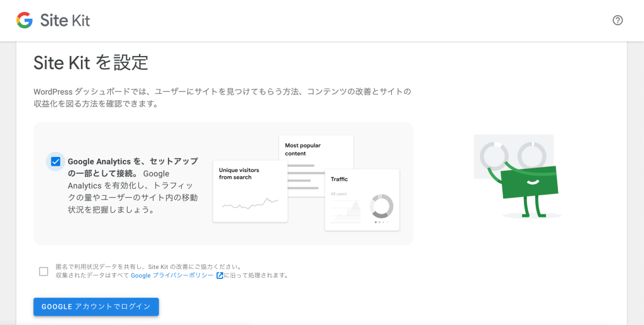Click the Traffic donut chart graphic
Screen dimensions: 644x325
click(382, 206)
